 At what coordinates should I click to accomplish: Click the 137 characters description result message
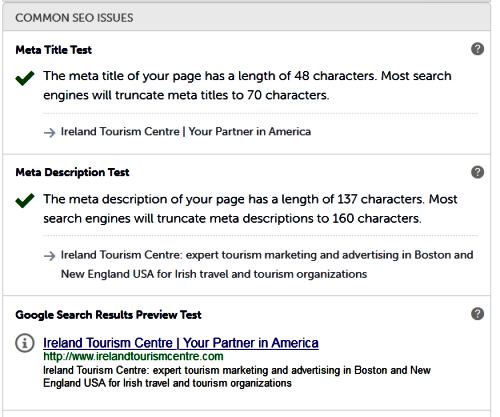pos(250,209)
